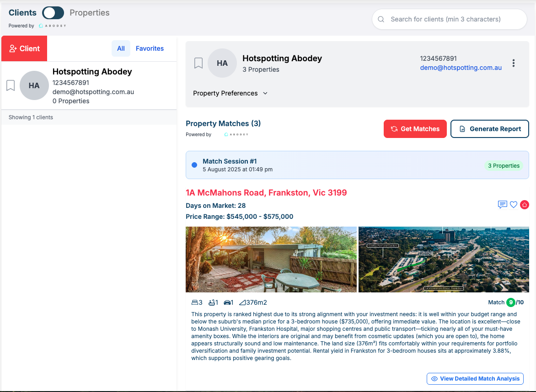Open the comment icon for 1A McMahons Road

click(502, 205)
